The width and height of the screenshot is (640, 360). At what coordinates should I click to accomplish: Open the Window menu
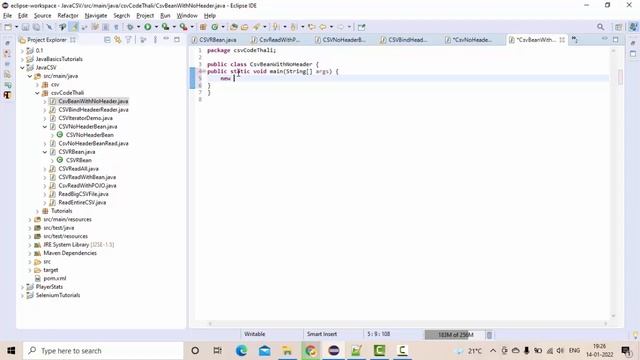(x=187, y=16)
